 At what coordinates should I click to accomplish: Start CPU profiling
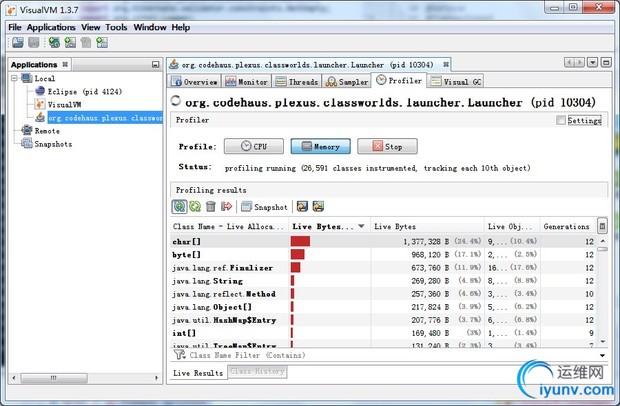pyautogui.click(x=253, y=146)
